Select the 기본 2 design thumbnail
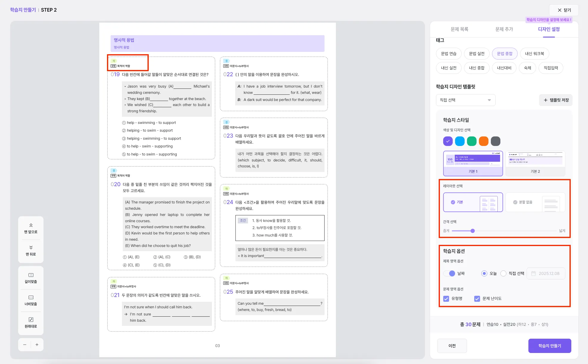 pos(535,163)
